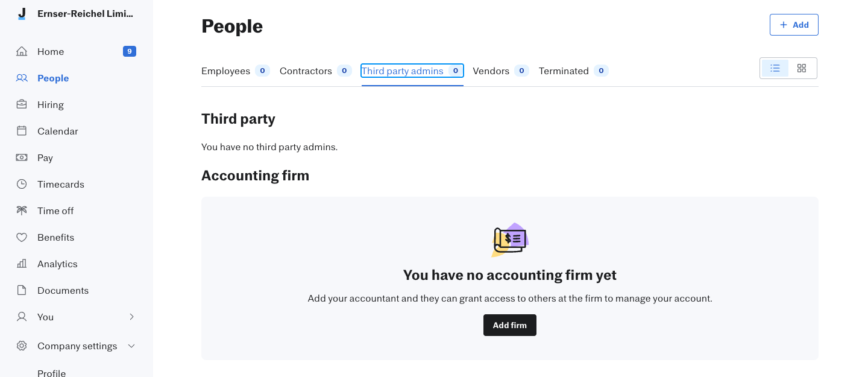View the Terminated tab
The height and width of the screenshot is (377, 868).
(574, 71)
